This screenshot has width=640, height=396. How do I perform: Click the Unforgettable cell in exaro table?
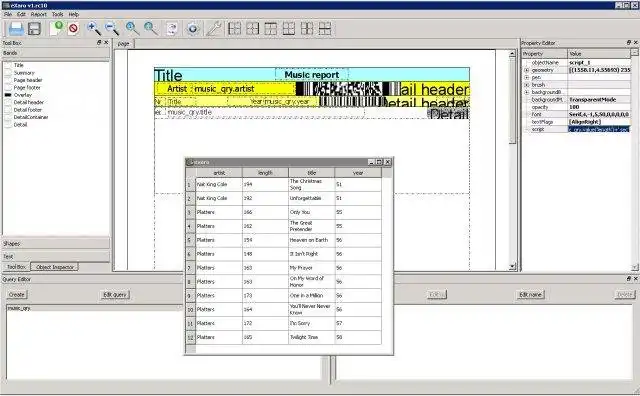[311, 198]
